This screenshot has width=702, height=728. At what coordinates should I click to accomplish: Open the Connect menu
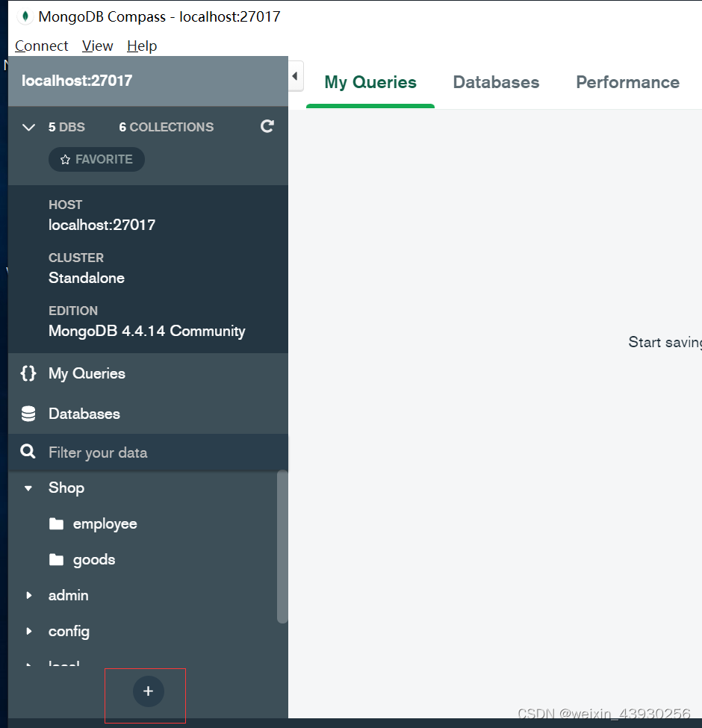point(41,46)
